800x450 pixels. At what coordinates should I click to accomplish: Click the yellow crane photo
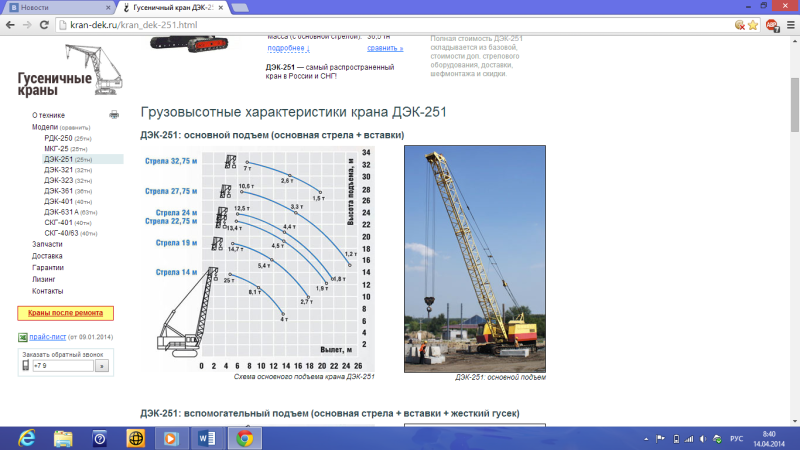point(475,259)
